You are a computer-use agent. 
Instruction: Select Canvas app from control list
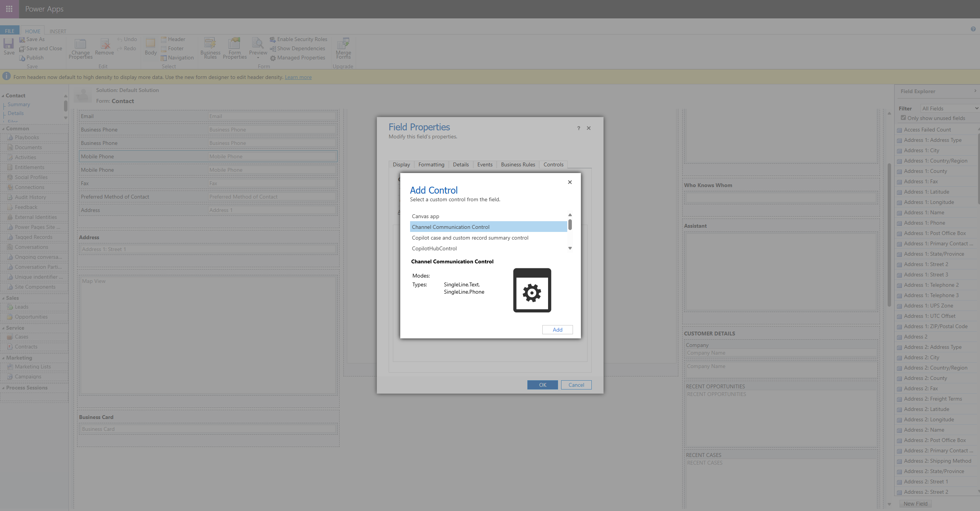pyautogui.click(x=425, y=216)
